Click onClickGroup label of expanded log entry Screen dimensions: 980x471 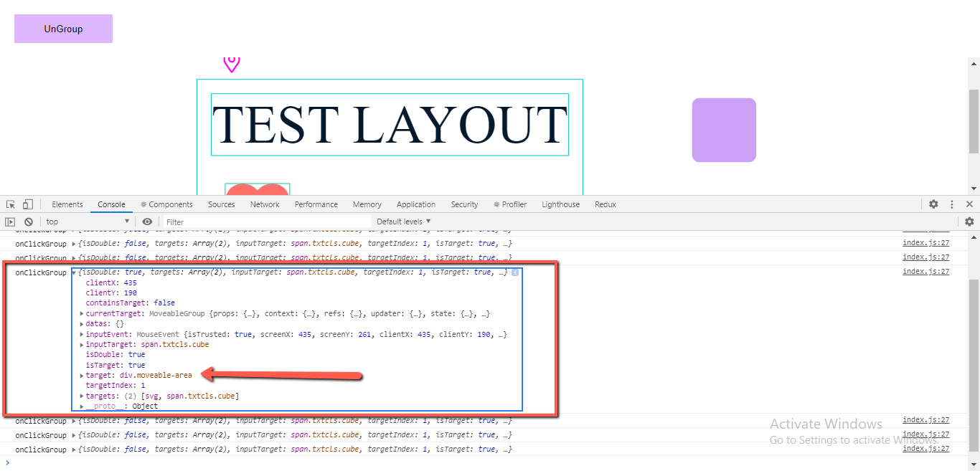pos(40,273)
